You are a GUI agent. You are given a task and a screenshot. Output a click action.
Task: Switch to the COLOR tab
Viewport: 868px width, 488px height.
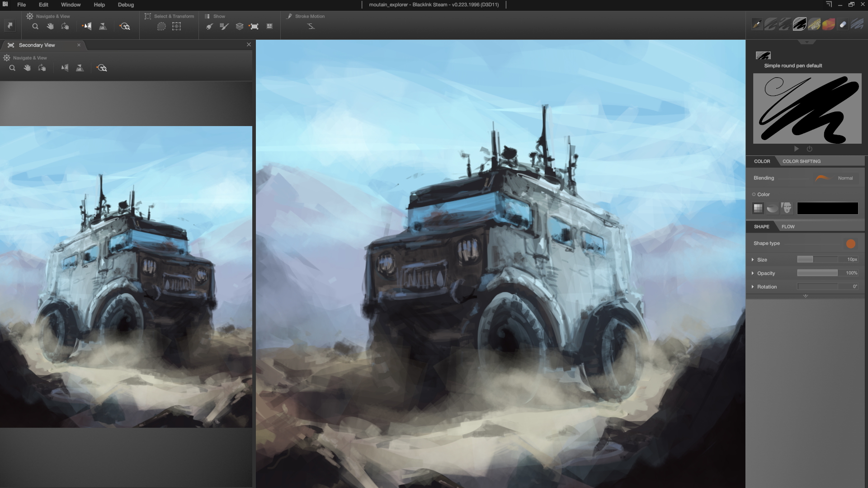(762, 161)
